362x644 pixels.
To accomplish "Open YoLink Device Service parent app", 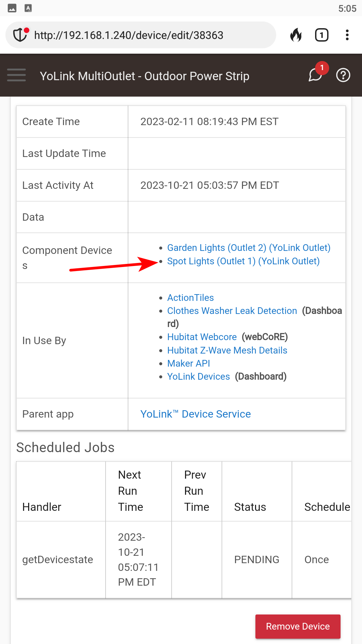I will [x=195, y=414].
